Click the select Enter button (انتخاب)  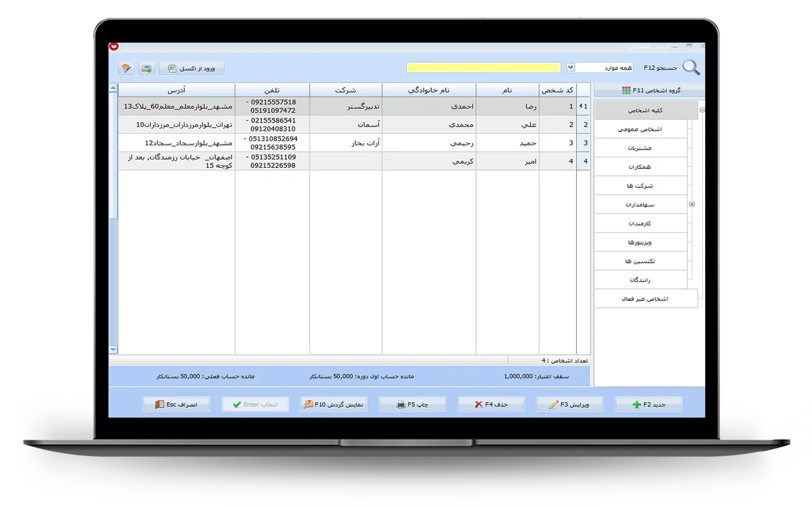click(x=255, y=404)
